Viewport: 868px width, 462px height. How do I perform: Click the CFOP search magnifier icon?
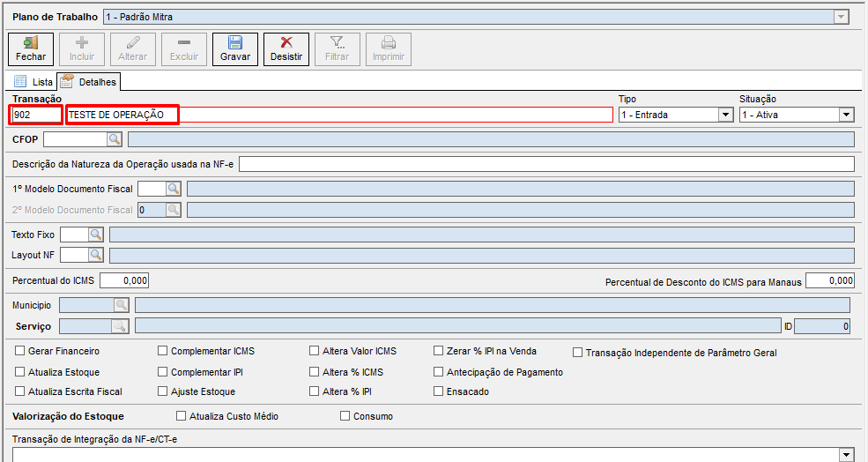click(x=115, y=138)
